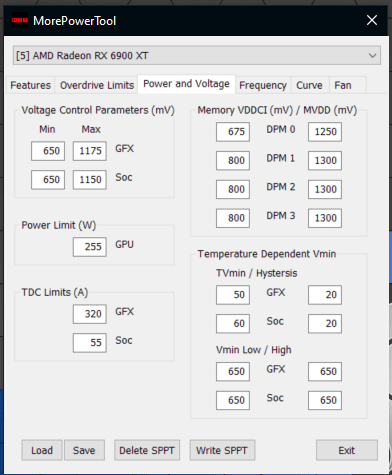This screenshot has height=475, width=392.
Task: Open the Fan tab
Action: tap(347, 85)
